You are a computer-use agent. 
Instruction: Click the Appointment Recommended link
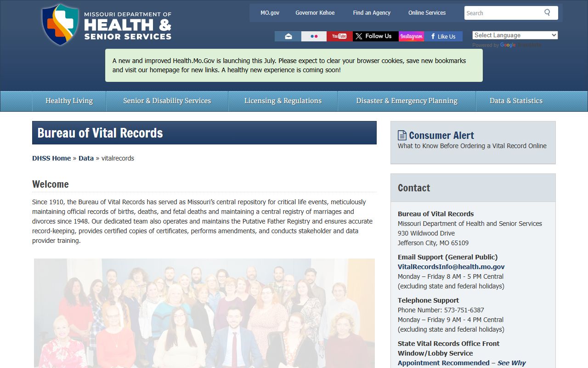[x=444, y=363]
